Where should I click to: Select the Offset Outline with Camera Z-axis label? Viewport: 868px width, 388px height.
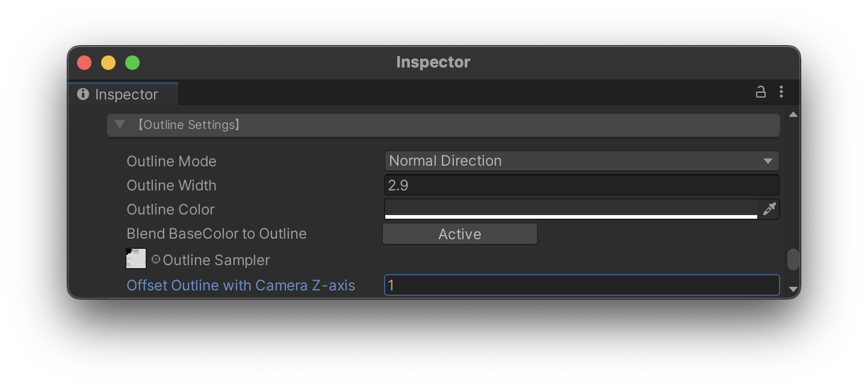coord(241,285)
